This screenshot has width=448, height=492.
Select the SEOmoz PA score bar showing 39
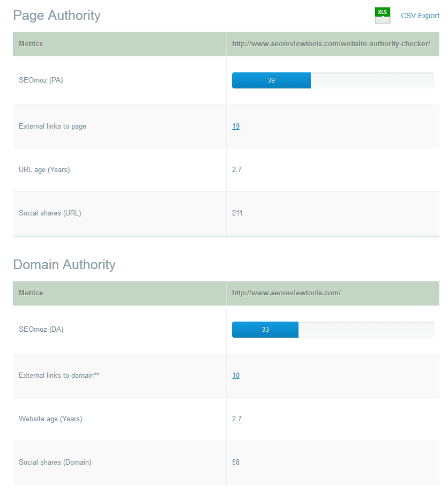[271, 80]
